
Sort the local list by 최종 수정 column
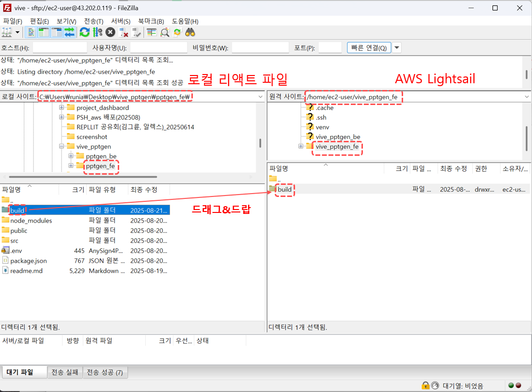point(149,189)
